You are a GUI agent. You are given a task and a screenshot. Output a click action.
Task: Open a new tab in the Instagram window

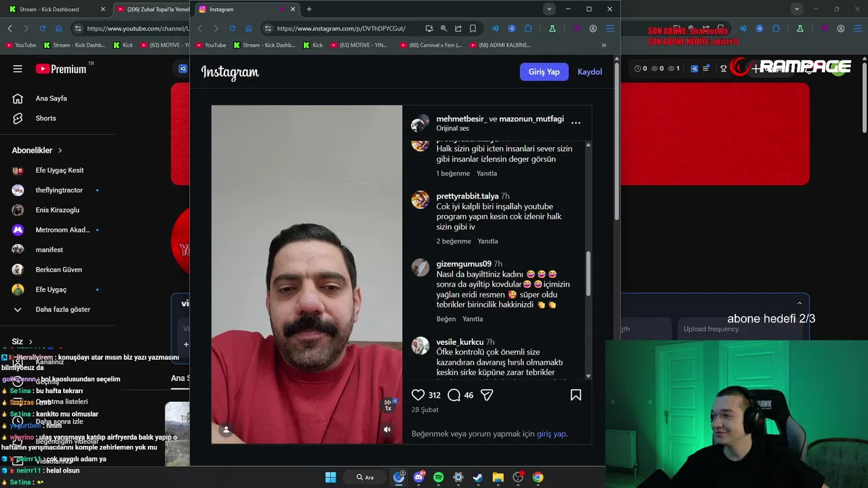click(x=309, y=9)
